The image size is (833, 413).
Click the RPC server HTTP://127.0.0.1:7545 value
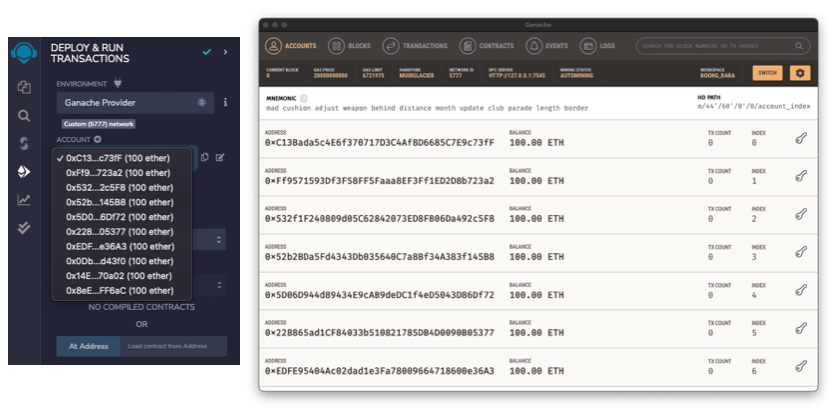(516, 76)
